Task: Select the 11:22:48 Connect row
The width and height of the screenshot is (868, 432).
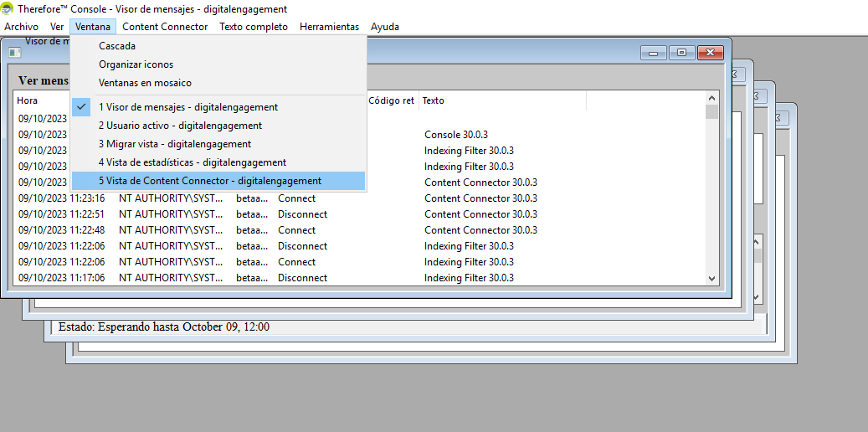Action: pos(360,230)
